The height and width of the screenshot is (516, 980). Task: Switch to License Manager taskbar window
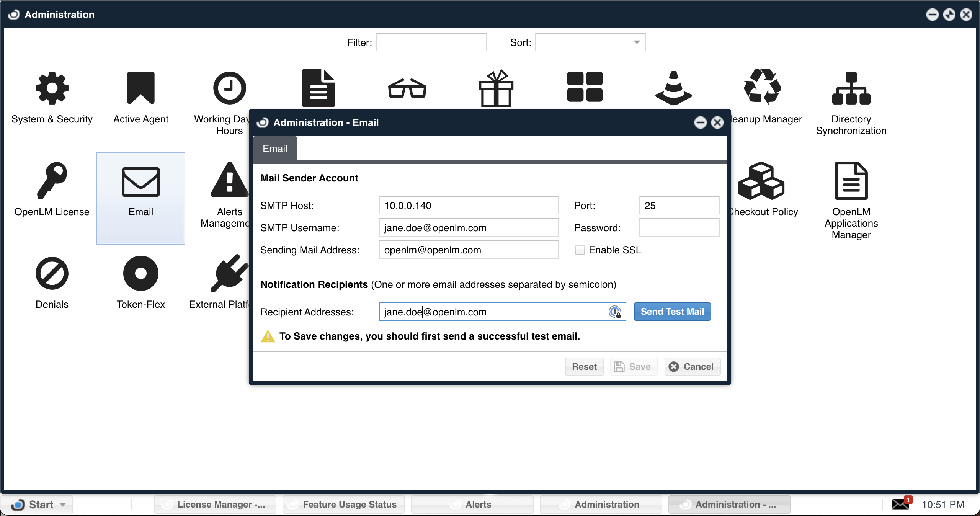pyautogui.click(x=215, y=505)
